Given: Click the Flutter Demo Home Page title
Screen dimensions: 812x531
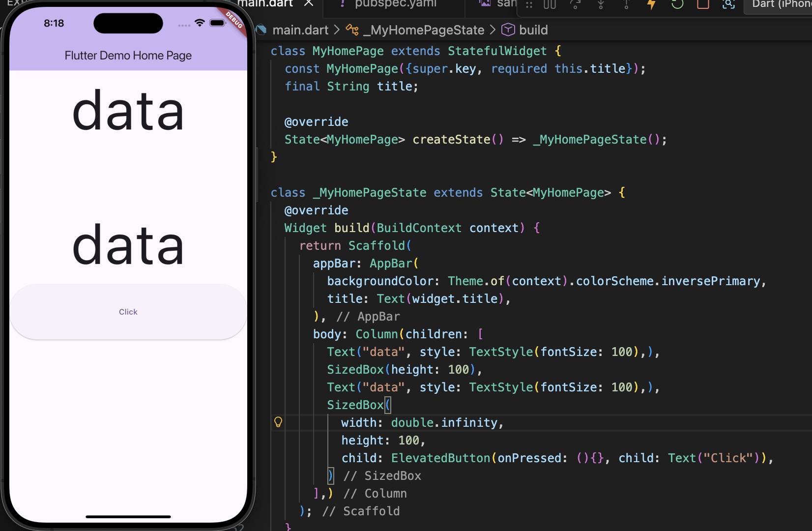Looking at the screenshot, I should [128, 56].
